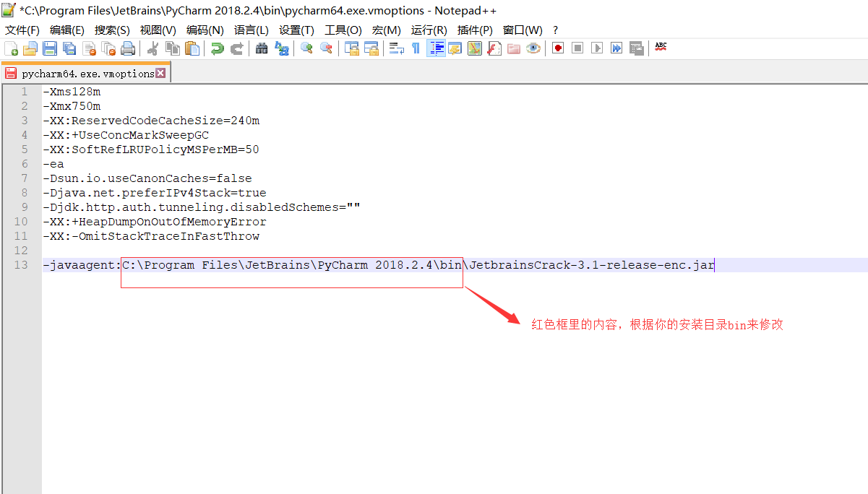Viewport: 868px width, 494px height.
Task: Click the line "-Xmx750m"
Action: 72,106
